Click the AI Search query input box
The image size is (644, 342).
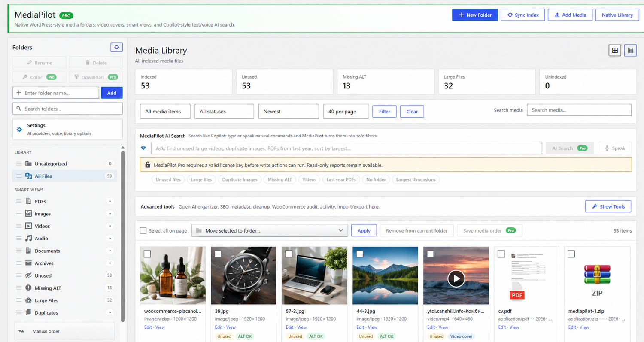tap(346, 148)
